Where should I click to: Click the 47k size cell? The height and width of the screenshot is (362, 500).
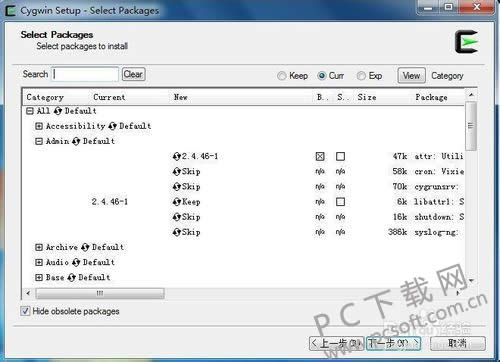click(400, 156)
